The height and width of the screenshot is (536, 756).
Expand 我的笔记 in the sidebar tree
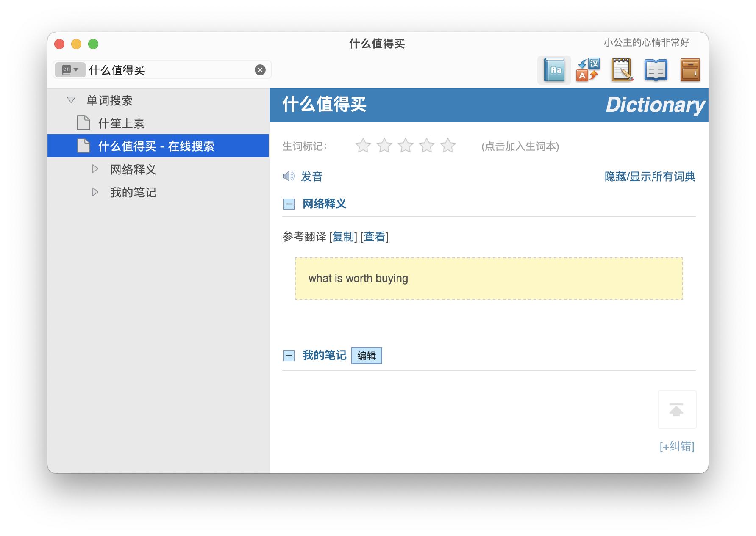click(94, 192)
